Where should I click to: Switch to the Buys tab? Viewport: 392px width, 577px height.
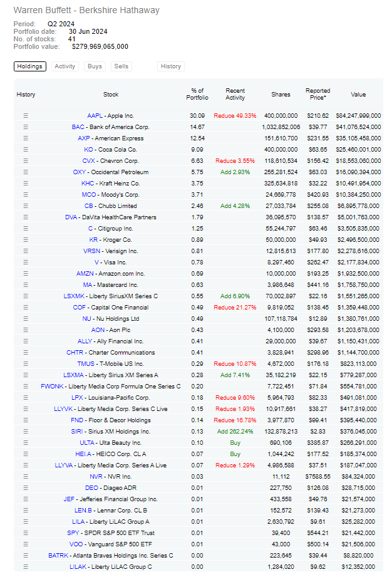[95, 66]
